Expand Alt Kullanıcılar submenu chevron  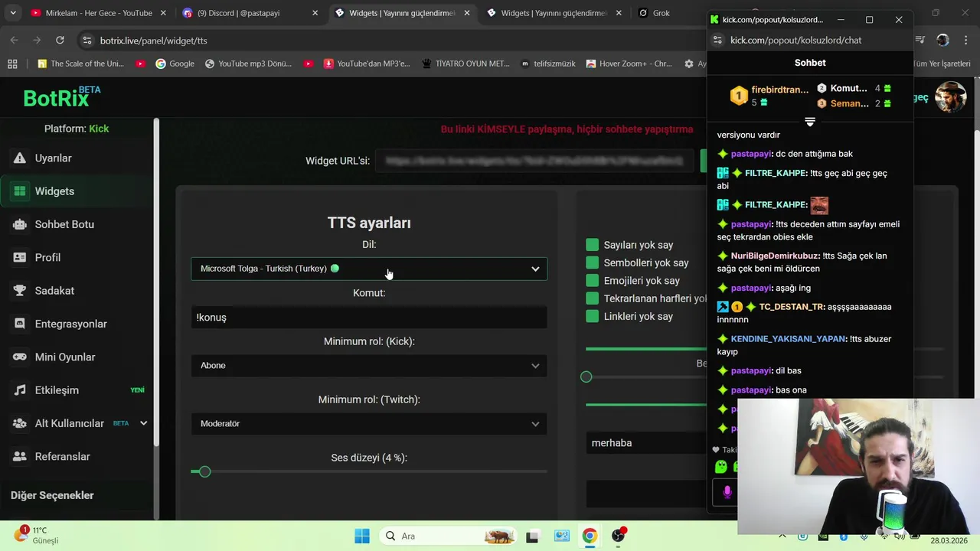pyautogui.click(x=143, y=423)
